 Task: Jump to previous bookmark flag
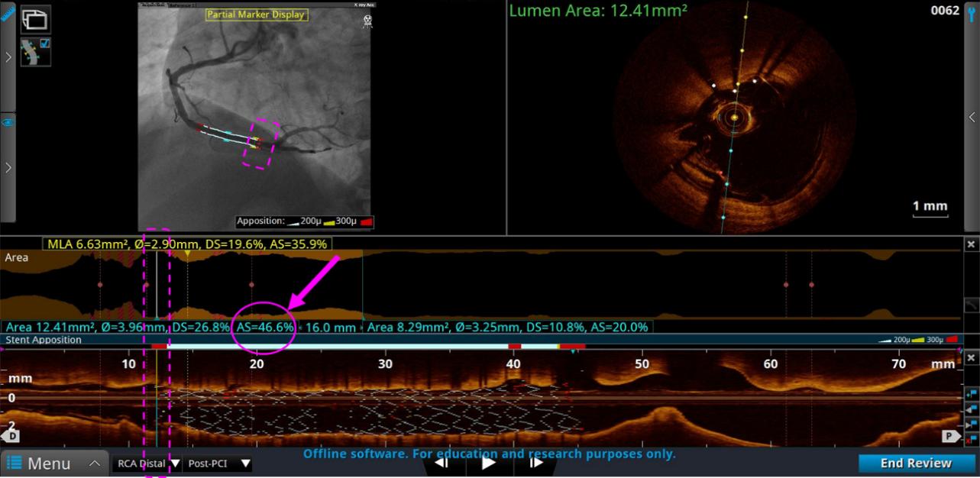pyautogui.click(x=972, y=409)
